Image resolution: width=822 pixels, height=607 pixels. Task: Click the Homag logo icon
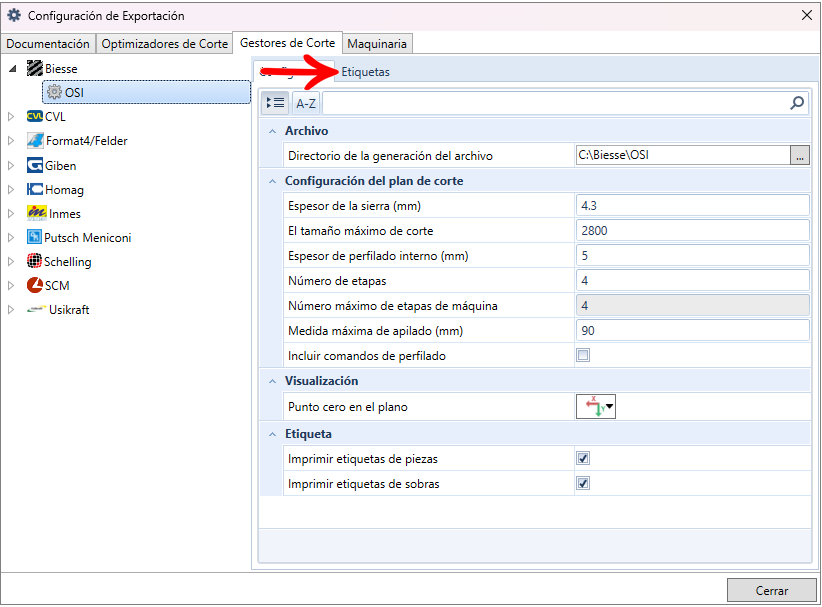coord(35,189)
